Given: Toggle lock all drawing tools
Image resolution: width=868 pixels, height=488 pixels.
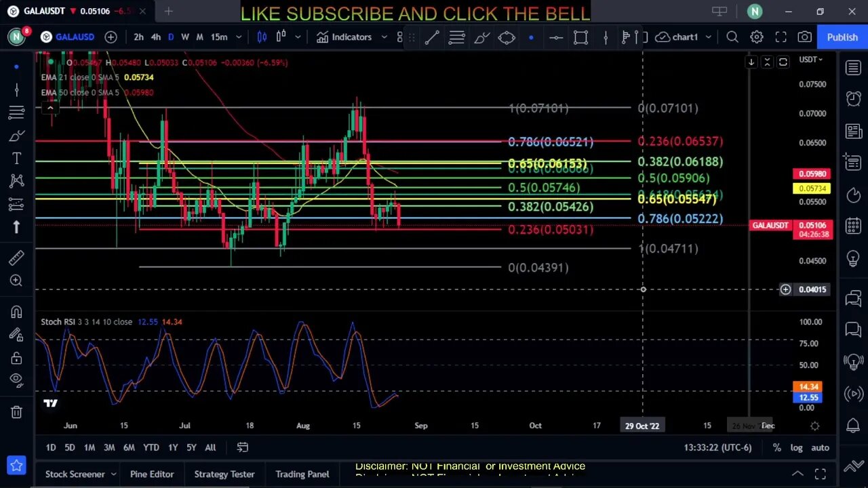Looking at the screenshot, I should click(16, 357).
